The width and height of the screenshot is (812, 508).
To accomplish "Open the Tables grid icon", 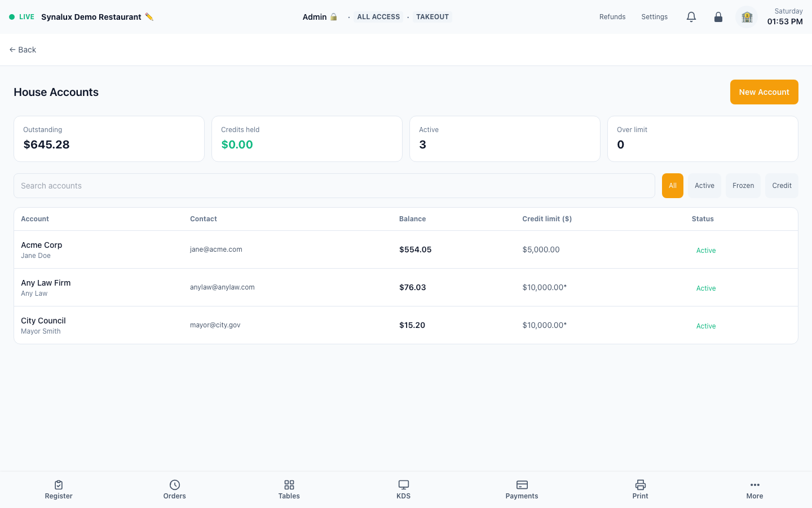I will 289,485.
